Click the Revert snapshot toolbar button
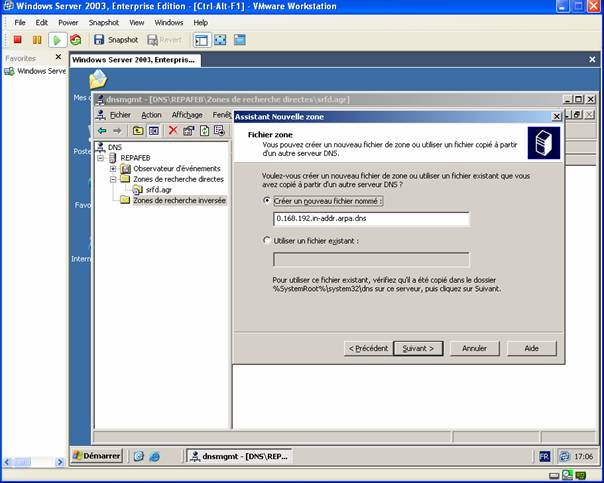604x483 pixels. coord(164,40)
